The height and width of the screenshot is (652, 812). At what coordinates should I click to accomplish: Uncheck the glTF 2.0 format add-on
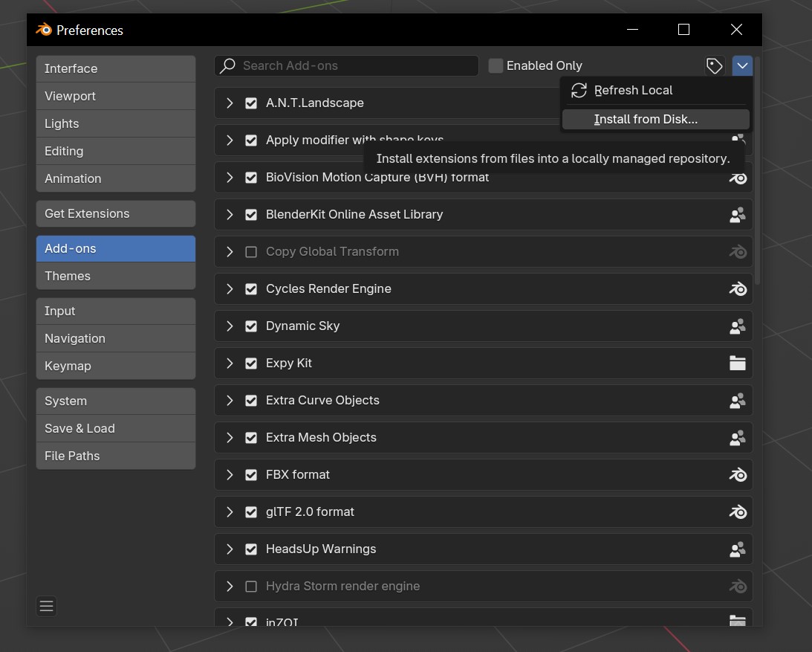[x=250, y=512]
